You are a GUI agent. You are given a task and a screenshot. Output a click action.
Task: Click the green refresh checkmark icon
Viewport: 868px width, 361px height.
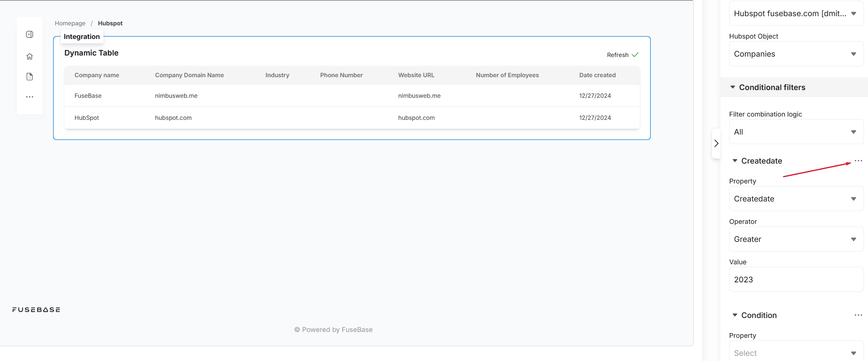click(x=635, y=55)
